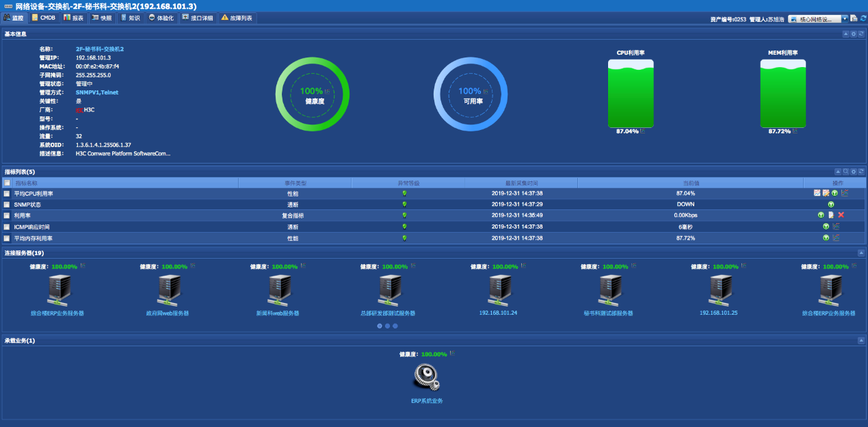This screenshot has height=427, width=868.
Task: Open the 政府网web服务器 link
Action: click(x=167, y=313)
